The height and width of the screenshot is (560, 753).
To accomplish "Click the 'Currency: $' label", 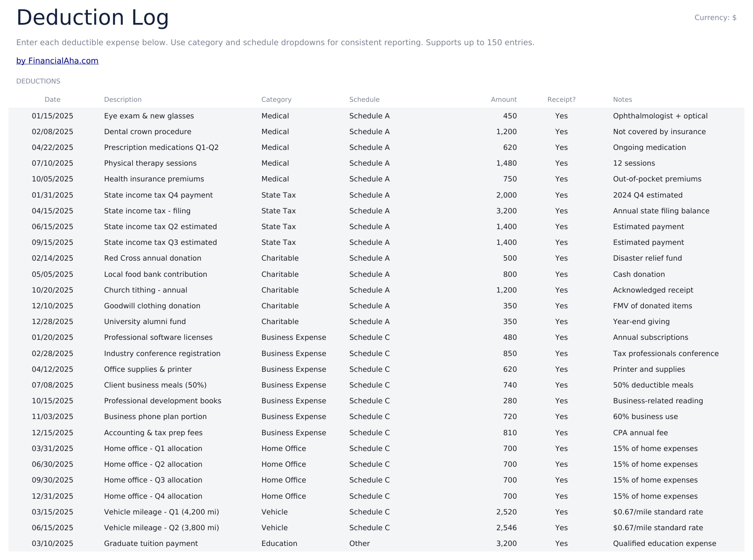I will (715, 17).
